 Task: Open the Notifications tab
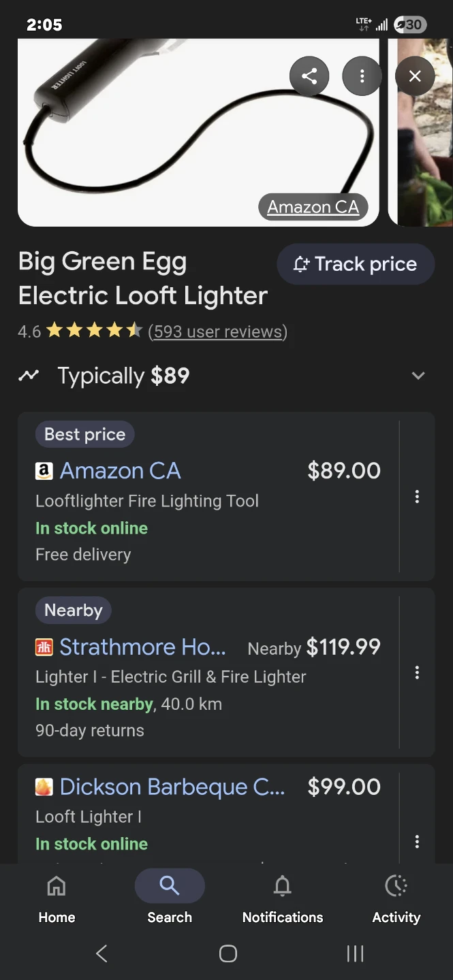click(x=283, y=898)
